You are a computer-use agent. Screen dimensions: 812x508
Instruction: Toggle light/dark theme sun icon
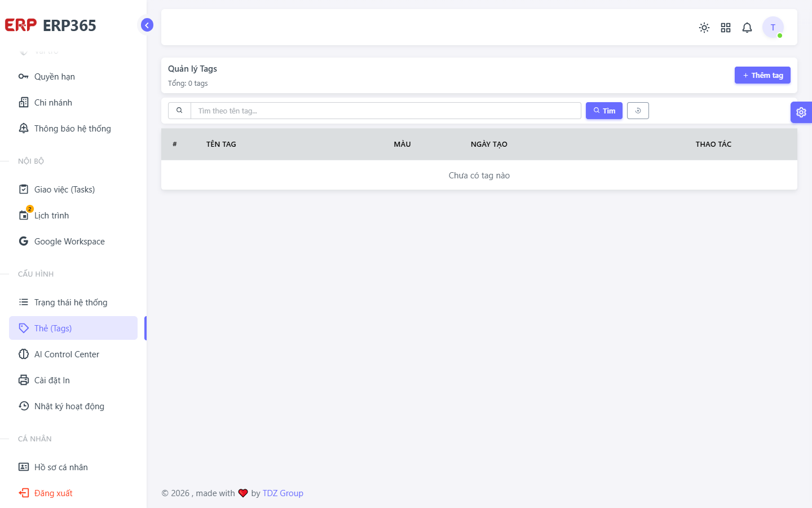704,28
